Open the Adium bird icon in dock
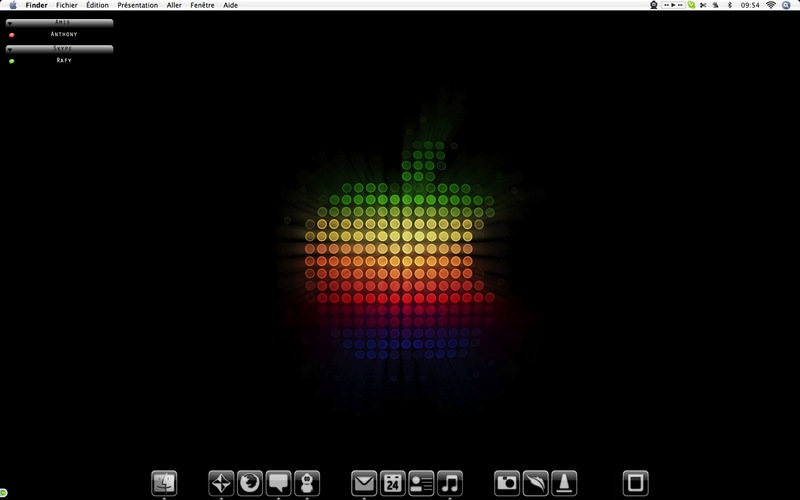The width and height of the screenshot is (800, 500). pos(307,483)
